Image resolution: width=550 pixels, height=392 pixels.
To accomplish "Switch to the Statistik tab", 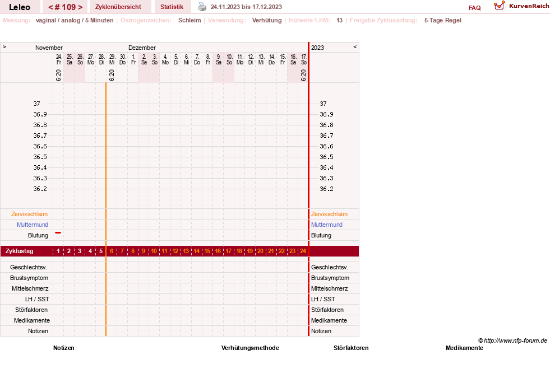I will pyautogui.click(x=172, y=7).
